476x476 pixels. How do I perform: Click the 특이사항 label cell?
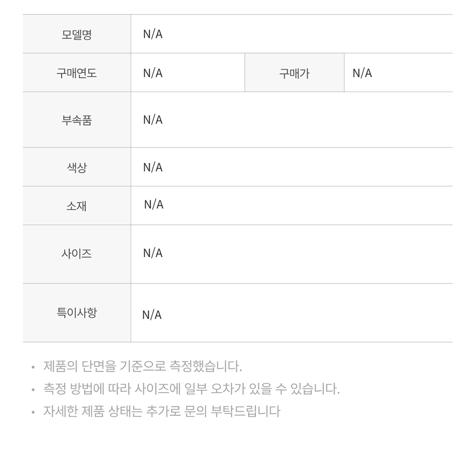(x=77, y=313)
